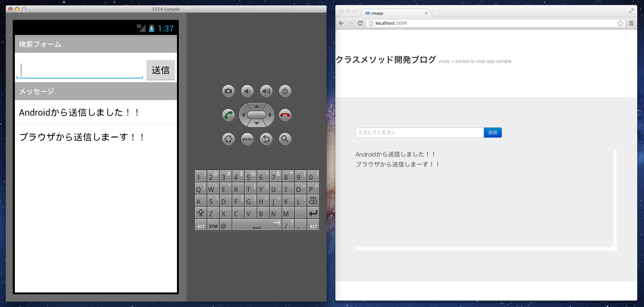This screenshot has height=307, width=644.
Task: Click the 入力してください input field
Action: coord(419,133)
